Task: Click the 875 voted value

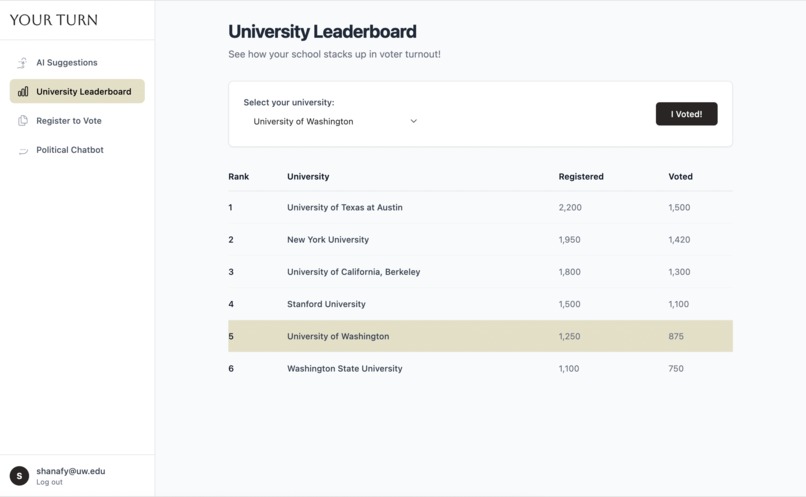Action: point(676,336)
